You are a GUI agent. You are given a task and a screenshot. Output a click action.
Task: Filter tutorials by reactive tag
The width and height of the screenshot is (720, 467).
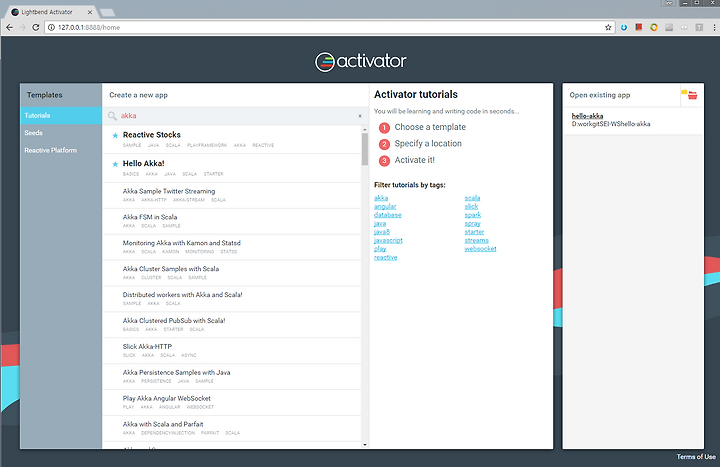(386, 258)
